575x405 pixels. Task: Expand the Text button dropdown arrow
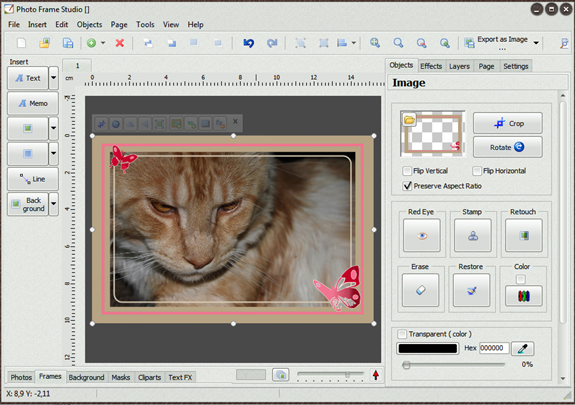pos(54,78)
